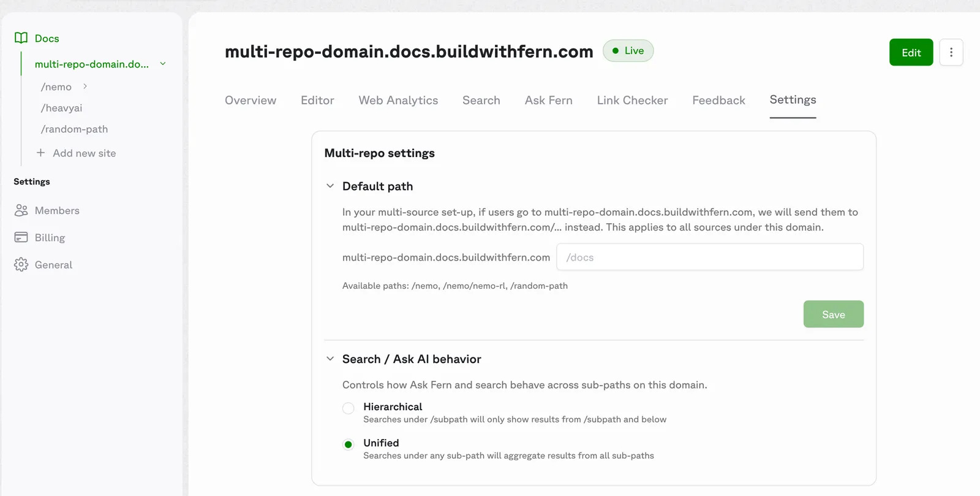Switch to the Editor tab
The height and width of the screenshot is (496, 980).
pos(317,100)
